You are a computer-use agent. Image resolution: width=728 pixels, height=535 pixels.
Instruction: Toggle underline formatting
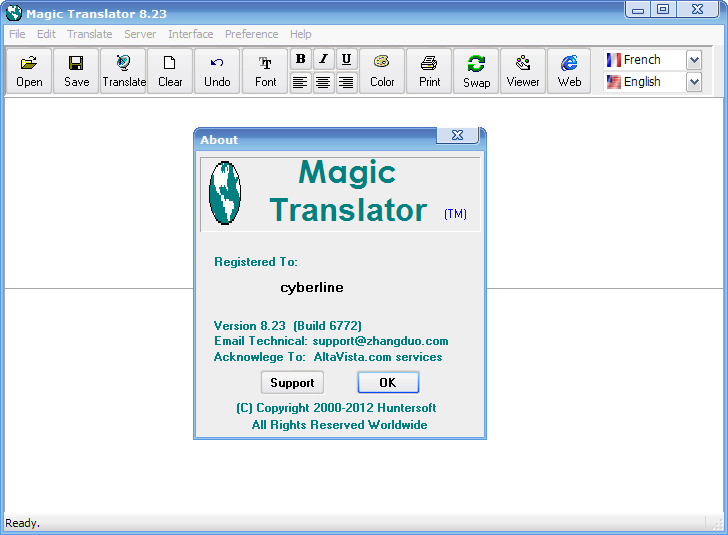click(x=346, y=59)
